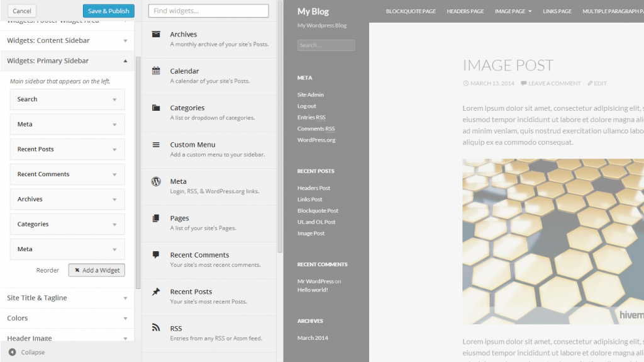Click the Collapse label at the bottom
This screenshot has width=644, height=362.
click(33, 352)
